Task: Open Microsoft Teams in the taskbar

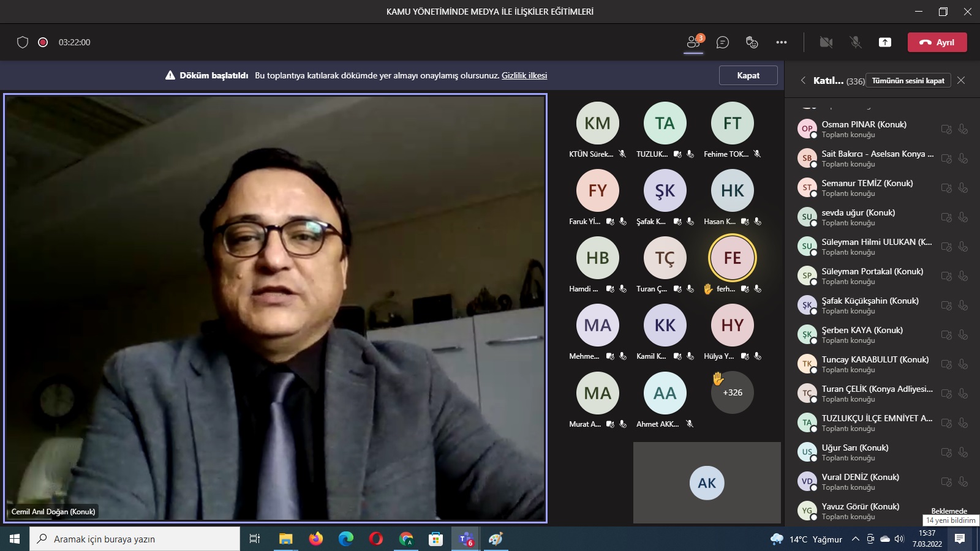Action: point(466,539)
